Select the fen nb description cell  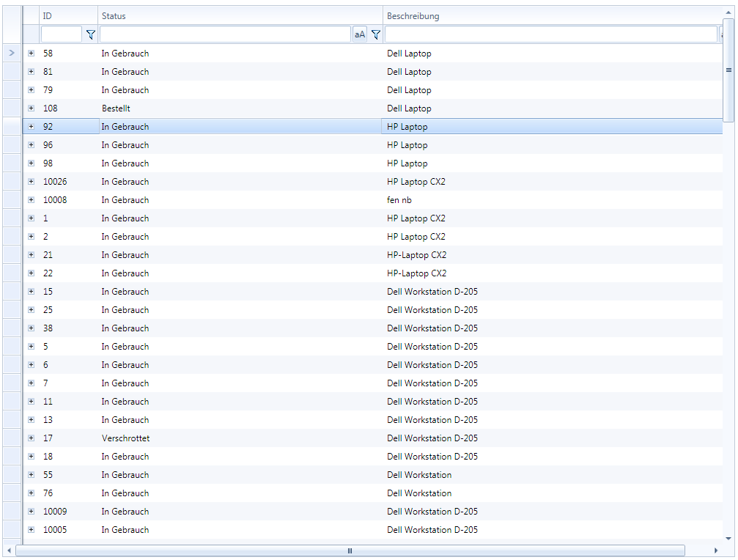553,200
